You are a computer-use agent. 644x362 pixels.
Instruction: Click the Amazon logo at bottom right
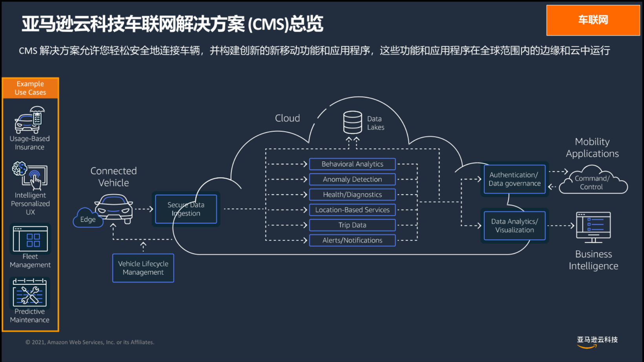click(597, 342)
